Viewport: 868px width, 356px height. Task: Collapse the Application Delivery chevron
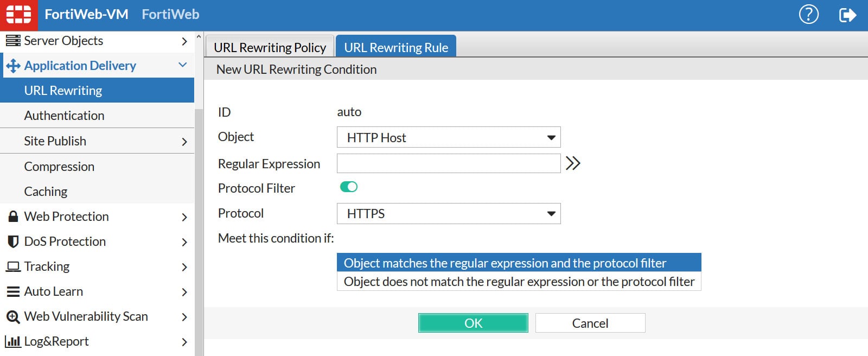[x=183, y=65]
